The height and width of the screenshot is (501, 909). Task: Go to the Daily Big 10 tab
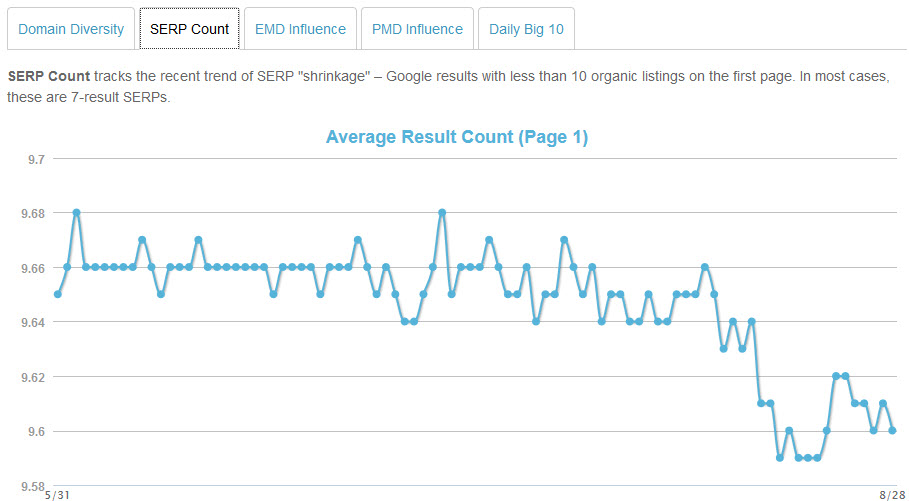coord(526,29)
